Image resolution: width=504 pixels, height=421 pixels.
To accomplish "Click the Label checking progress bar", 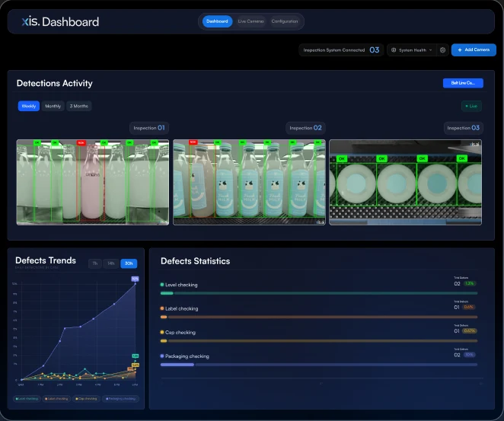I will pos(319,317).
